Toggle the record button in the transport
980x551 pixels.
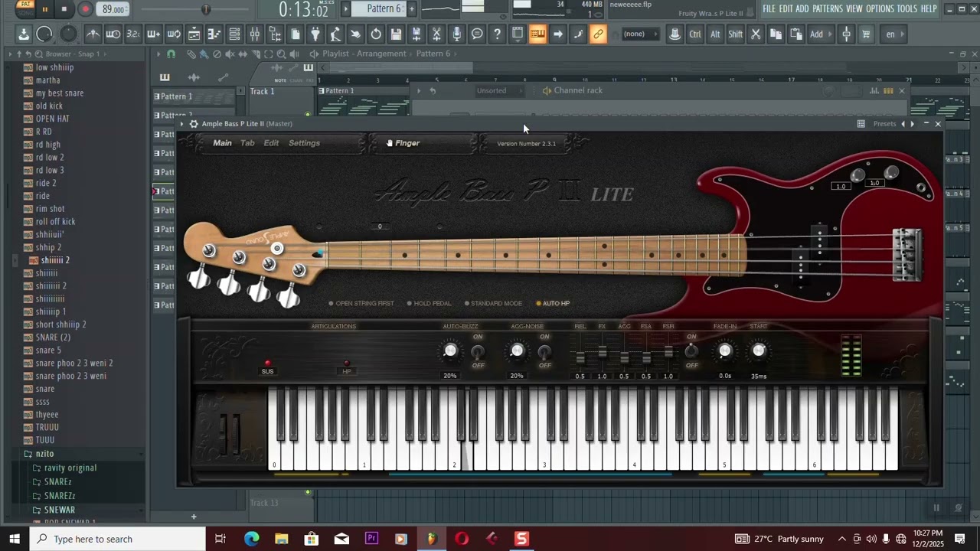pos(85,9)
